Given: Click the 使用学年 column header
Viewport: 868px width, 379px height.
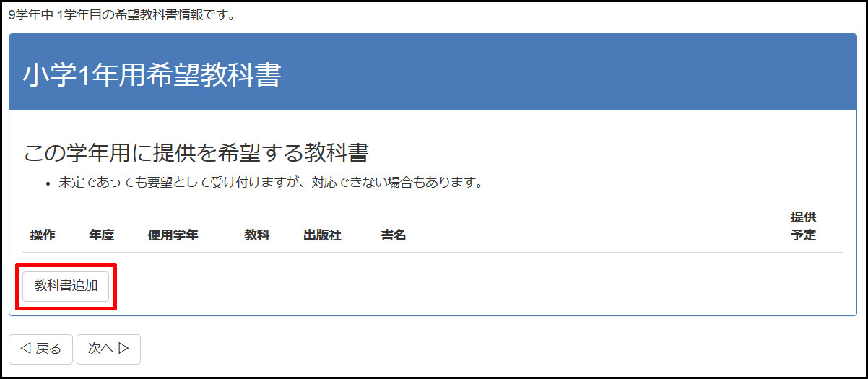Looking at the screenshot, I should [x=173, y=235].
